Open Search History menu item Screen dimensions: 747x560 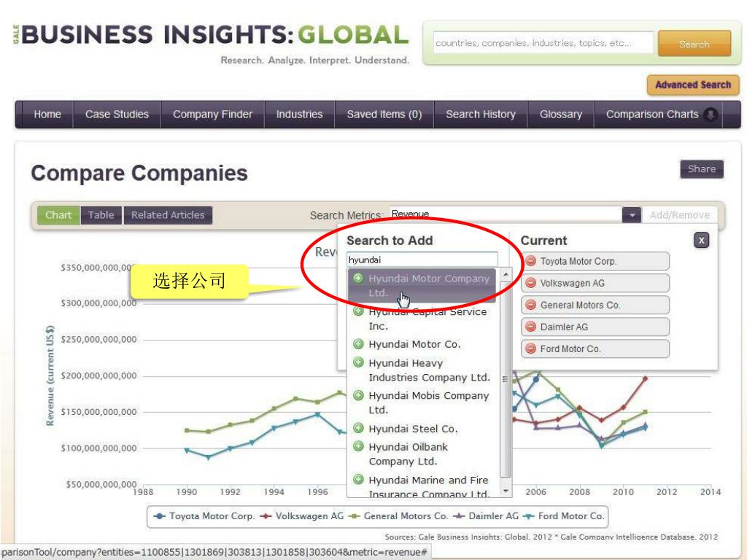[x=481, y=114]
